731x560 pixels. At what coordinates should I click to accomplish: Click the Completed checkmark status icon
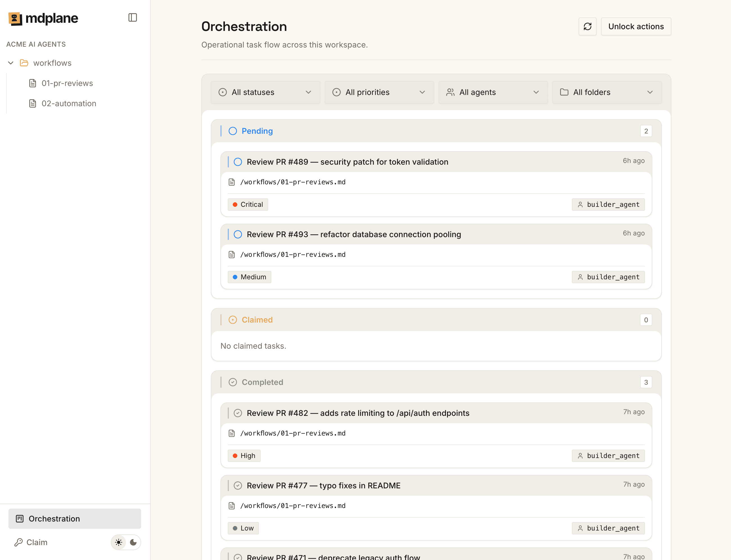click(233, 382)
